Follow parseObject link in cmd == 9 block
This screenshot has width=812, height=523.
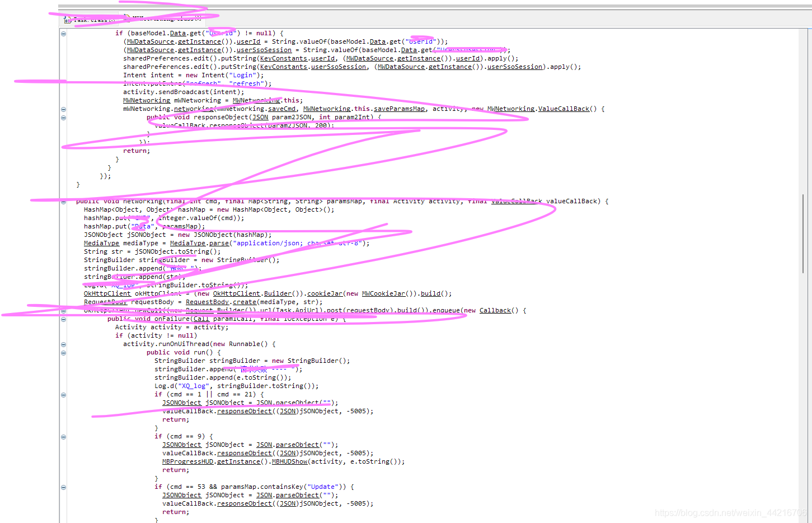(x=297, y=445)
